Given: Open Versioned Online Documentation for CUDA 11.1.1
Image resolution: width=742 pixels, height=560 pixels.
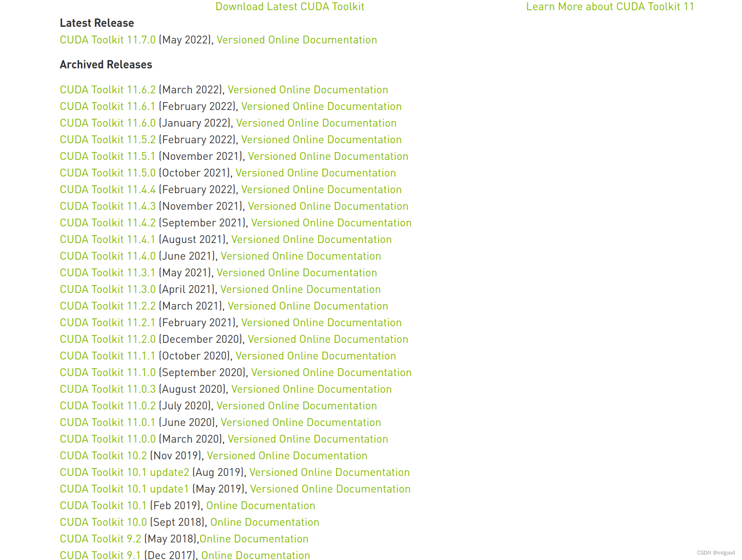Looking at the screenshot, I should pyautogui.click(x=316, y=356).
